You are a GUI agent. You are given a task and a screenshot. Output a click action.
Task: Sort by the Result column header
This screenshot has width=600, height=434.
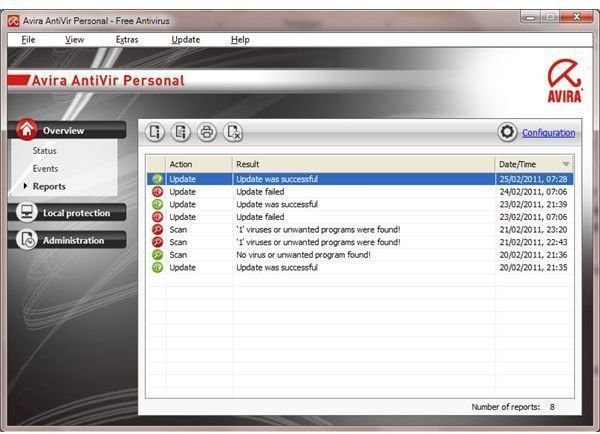pyautogui.click(x=364, y=164)
